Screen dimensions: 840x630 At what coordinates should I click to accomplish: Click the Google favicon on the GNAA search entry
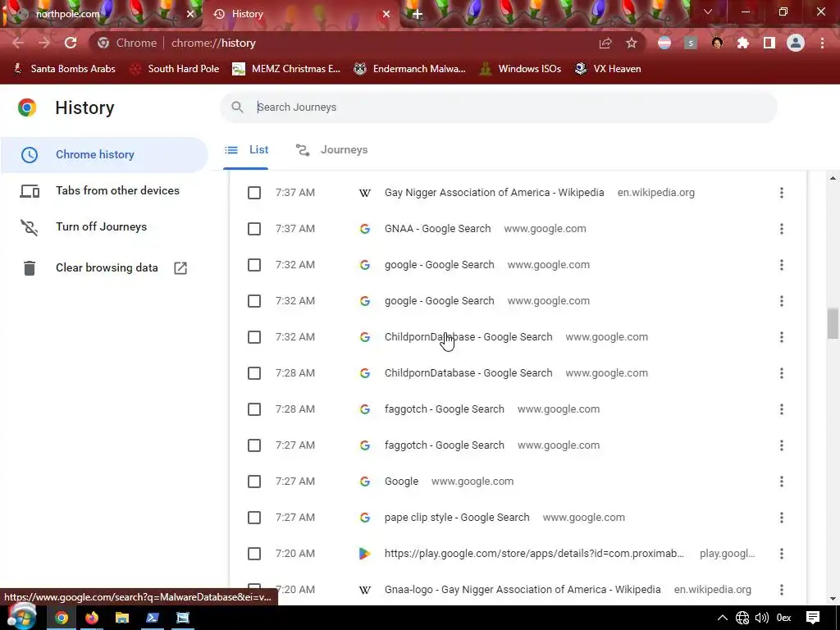[x=365, y=229]
